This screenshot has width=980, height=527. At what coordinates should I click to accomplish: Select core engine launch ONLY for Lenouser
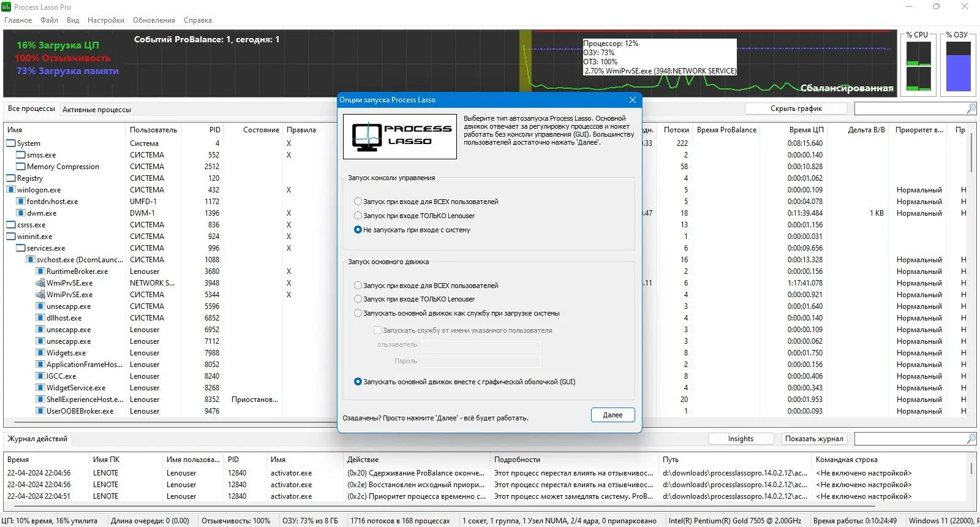click(358, 299)
